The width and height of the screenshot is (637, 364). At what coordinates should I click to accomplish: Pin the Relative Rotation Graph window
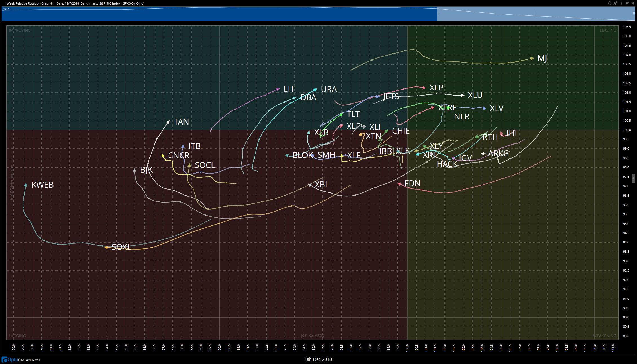pyautogui.click(x=616, y=3)
